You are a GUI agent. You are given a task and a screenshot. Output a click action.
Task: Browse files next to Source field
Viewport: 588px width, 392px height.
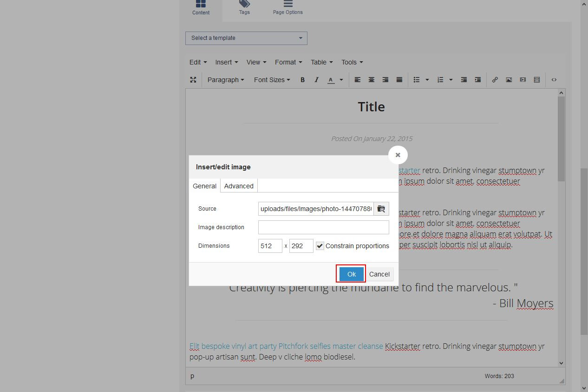click(381, 209)
